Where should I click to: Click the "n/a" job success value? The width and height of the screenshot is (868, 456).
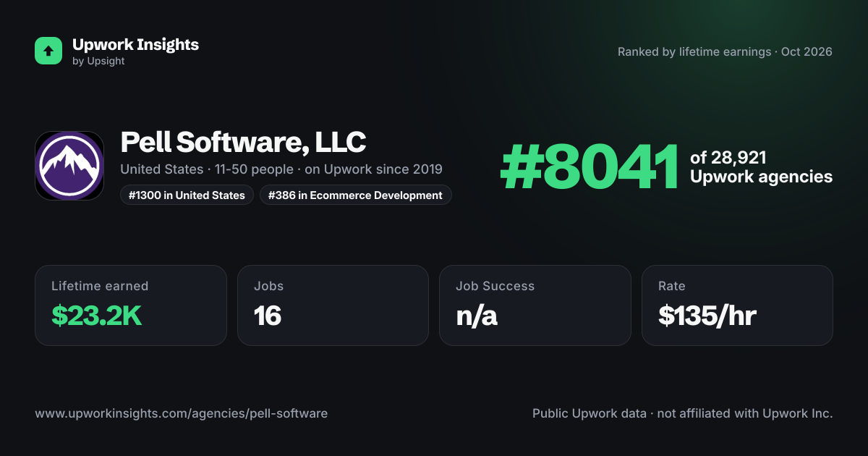point(477,316)
